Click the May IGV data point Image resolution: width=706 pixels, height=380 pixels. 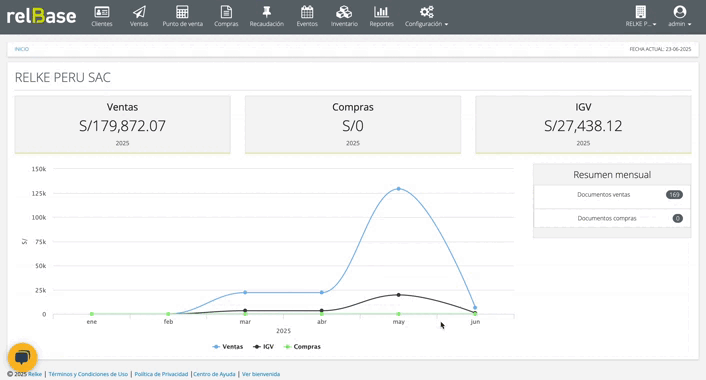pyautogui.click(x=398, y=295)
